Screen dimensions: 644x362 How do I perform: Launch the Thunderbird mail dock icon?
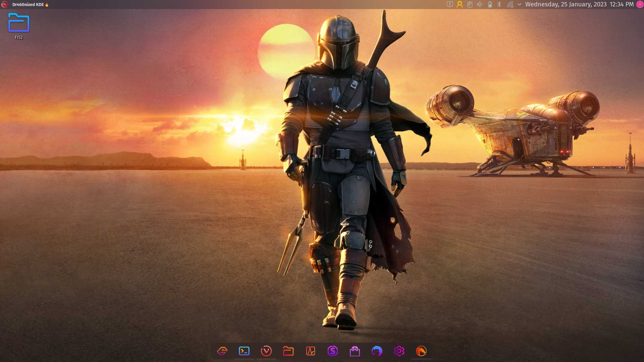coord(377,351)
